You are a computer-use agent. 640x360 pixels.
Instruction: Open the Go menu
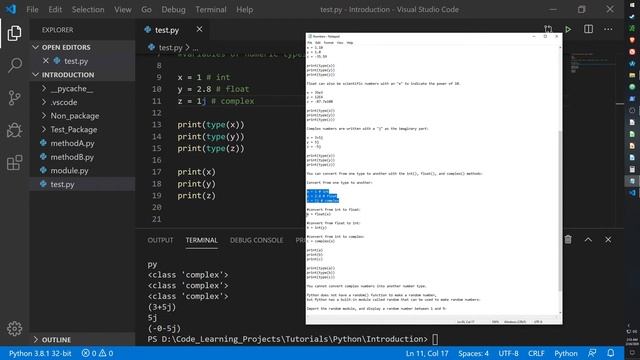click(146, 9)
